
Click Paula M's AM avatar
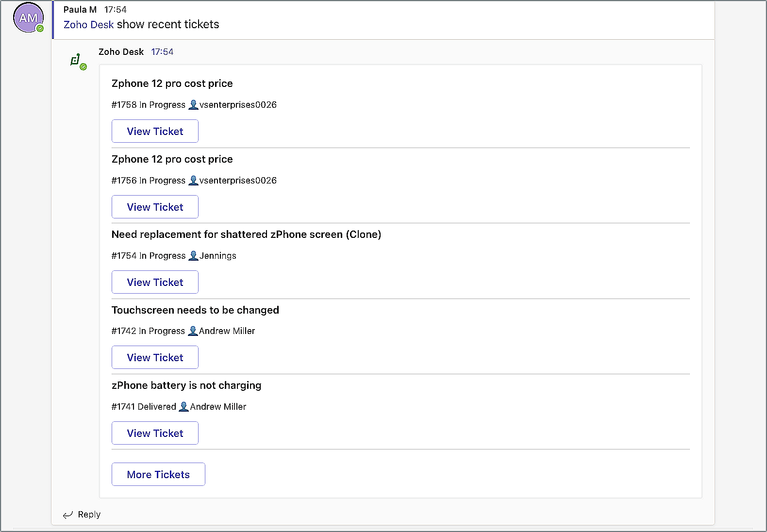pos(28,18)
